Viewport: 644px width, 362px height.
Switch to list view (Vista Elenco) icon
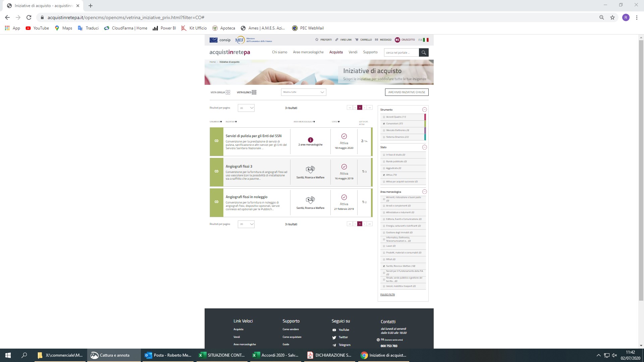point(254,92)
